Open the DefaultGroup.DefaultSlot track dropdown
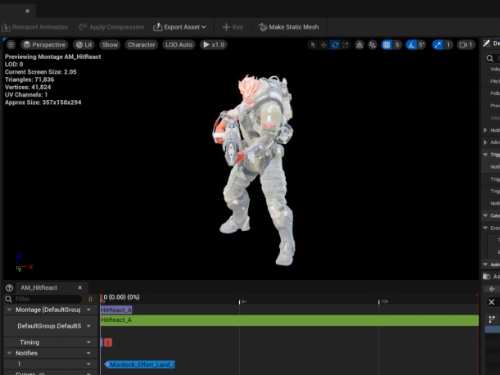 88,326
